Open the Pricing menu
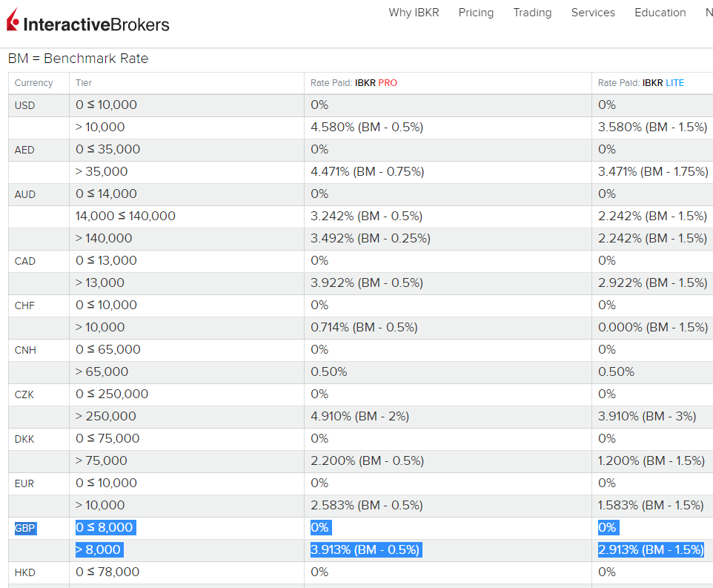The height and width of the screenshot is (588, 713). [476, 13]
